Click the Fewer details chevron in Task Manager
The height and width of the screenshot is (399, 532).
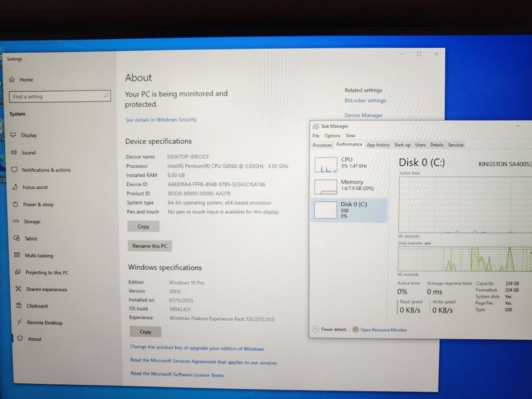(315, 329)
